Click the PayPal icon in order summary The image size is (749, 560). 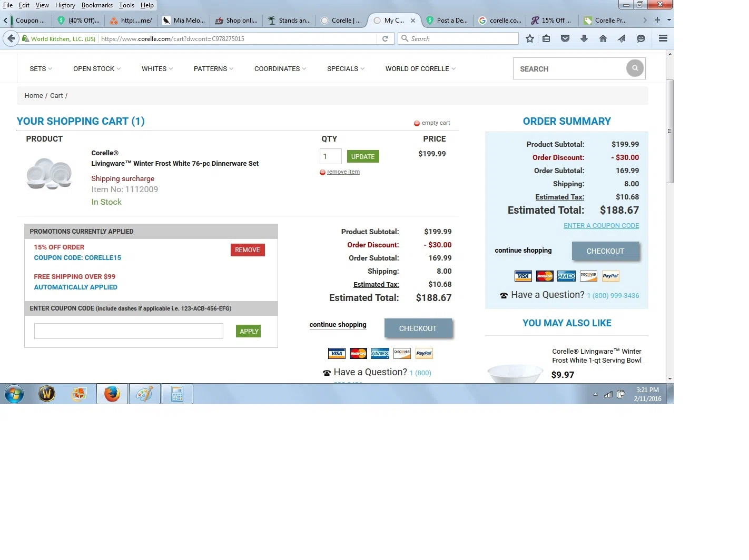[x=610, y=276]
